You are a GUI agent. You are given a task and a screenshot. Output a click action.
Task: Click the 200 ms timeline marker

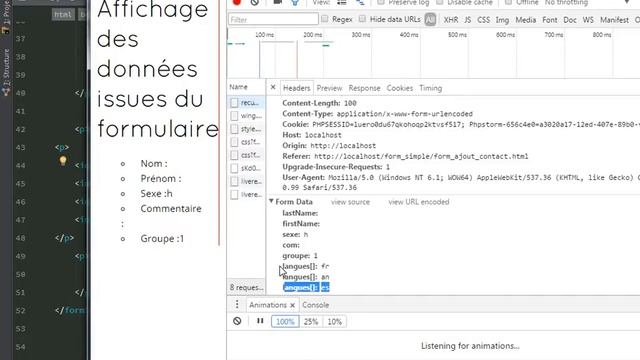[x=312, y=35]
